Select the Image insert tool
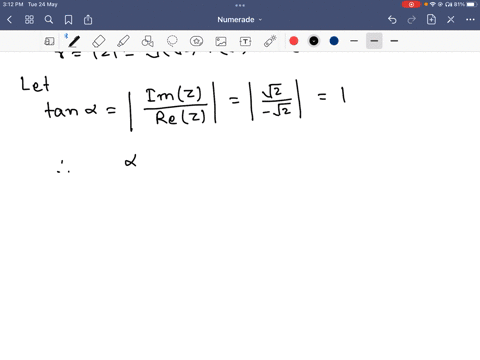Screen dimensions: 480x360 pos(221,41)
